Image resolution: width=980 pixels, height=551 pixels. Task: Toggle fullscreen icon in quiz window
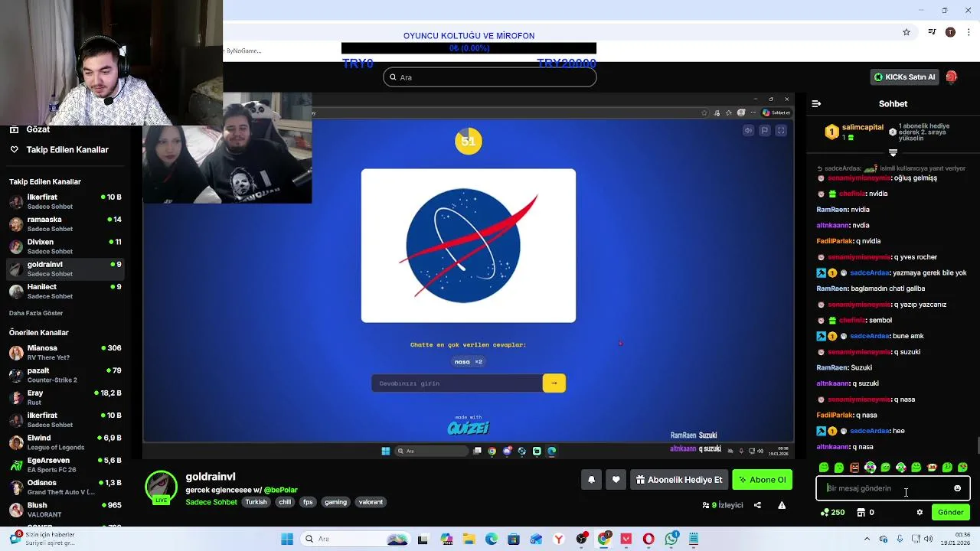(781, 131)
